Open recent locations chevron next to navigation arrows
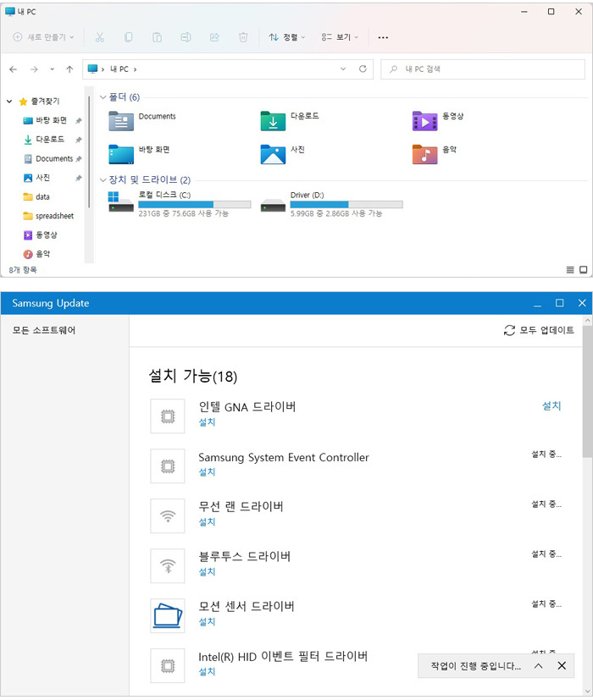593x700 pixels. [x=53, y=69]
